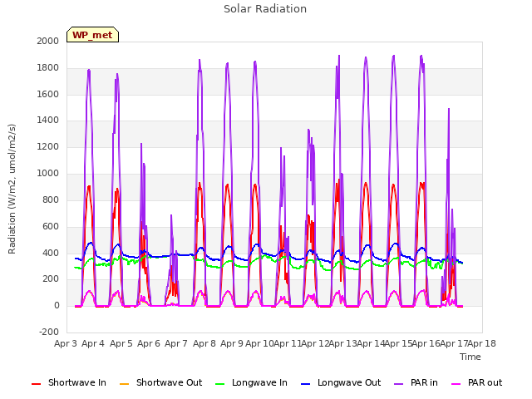
Task: Click the Apr 6 x-axis tick label
Action: [x=149, y=343]
